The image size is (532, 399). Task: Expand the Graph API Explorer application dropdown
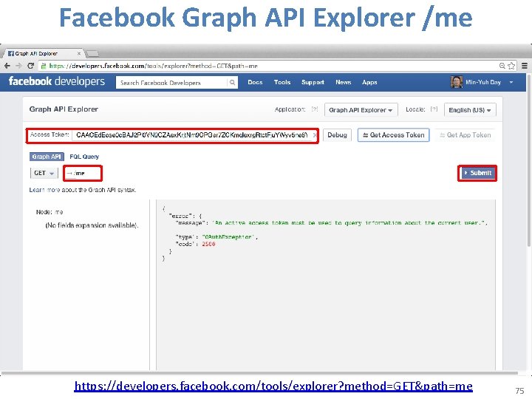point(361,110)
